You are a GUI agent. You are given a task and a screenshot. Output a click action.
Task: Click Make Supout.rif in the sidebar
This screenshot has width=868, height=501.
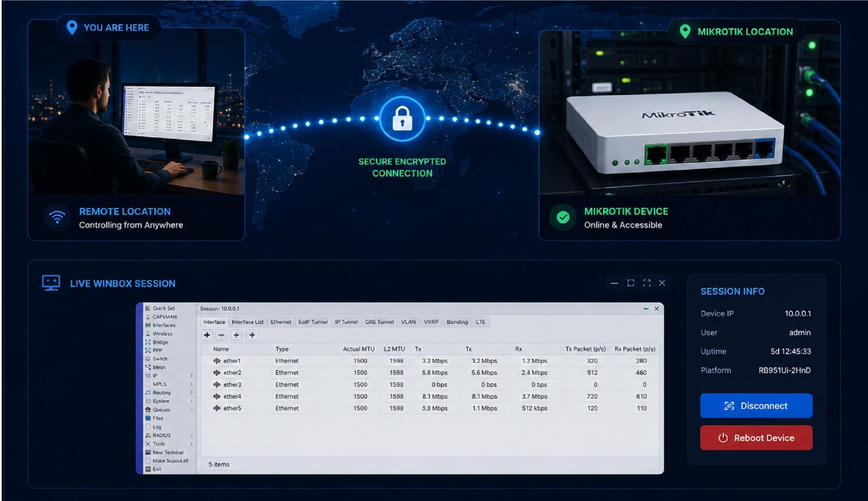[x=167, y=461]
